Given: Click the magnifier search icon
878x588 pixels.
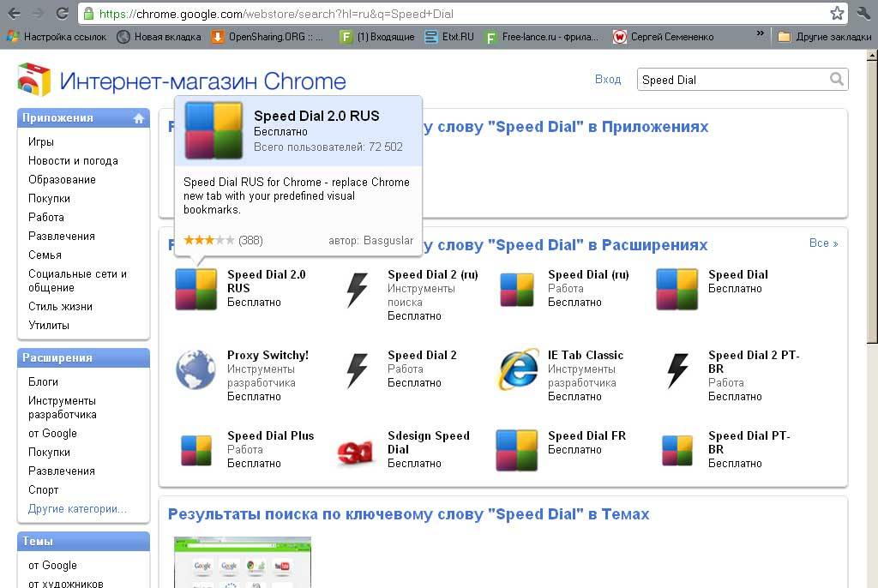Looking at the screenshot, I should coord(837,79).
